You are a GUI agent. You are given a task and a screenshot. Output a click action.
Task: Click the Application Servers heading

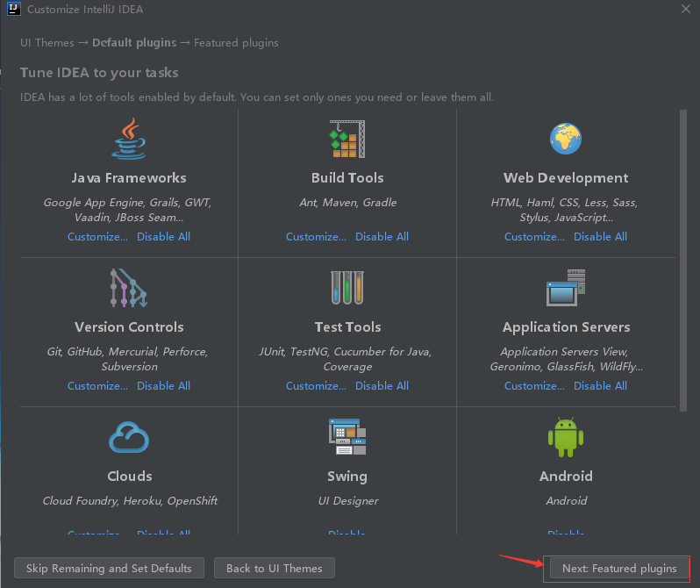click(x=566, y=327)
